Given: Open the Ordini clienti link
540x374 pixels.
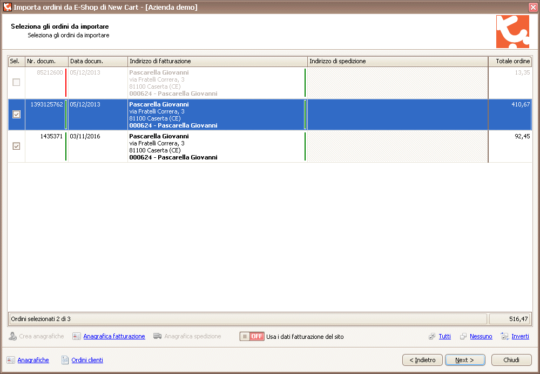Looking at the screenshot, I should tap(87, 360).
